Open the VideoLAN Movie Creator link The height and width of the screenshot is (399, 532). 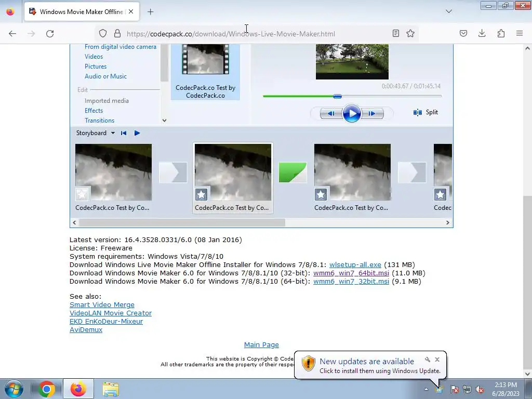tap(111, 313)
